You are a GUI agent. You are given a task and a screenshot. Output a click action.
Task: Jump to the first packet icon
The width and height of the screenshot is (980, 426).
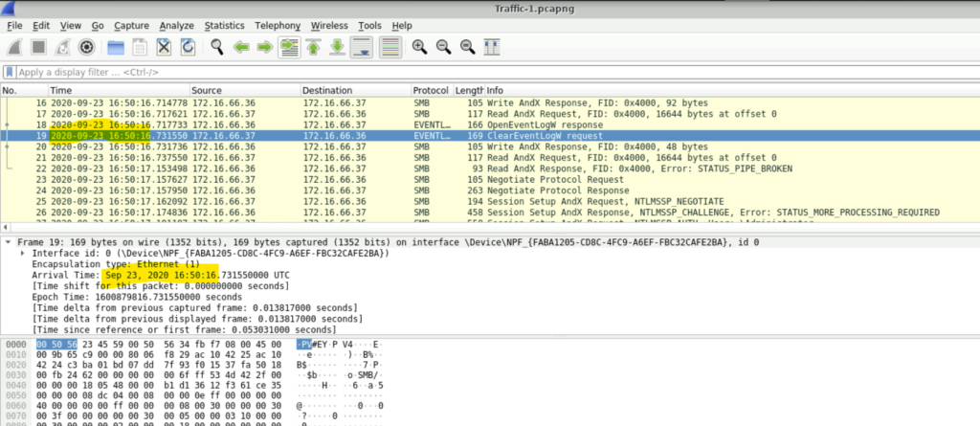pos(313,47)
